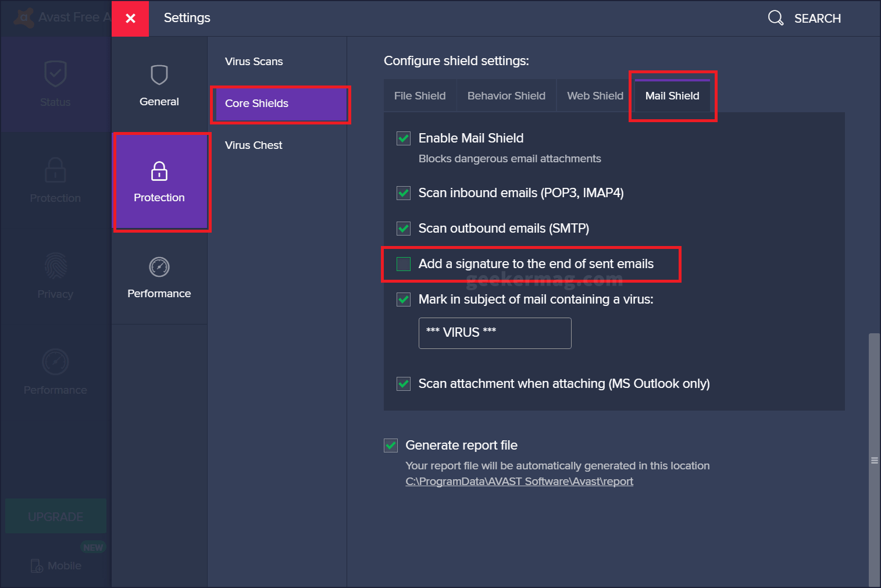Click the UPGRADE button
Image resolution: width=881 pixels, height=588 pixels.
pyautogui.click(x=55, y=516)
